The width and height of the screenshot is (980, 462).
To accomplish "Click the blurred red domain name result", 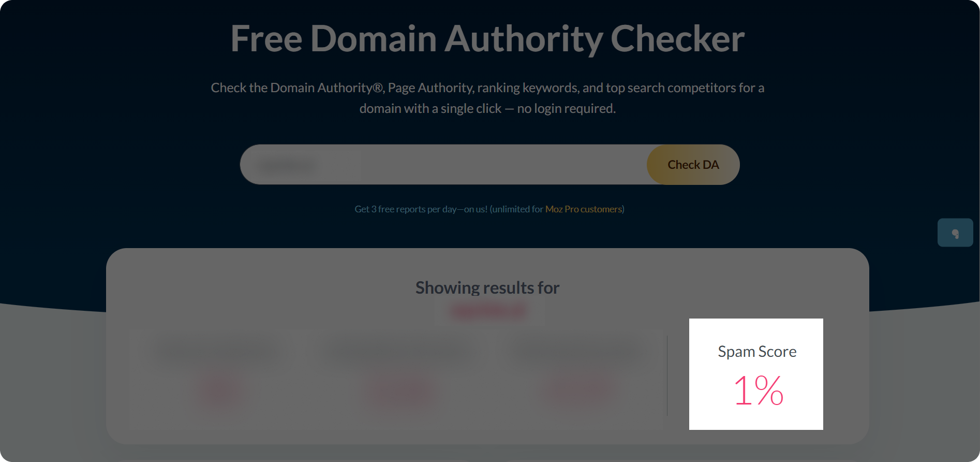I will click(x=489, y=311).
